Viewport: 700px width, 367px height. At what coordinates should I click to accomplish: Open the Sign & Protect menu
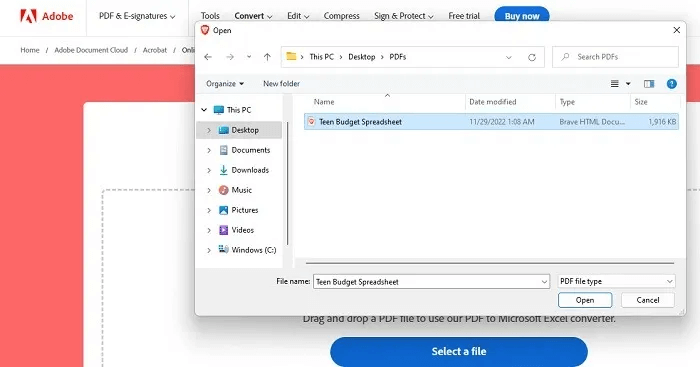tap(404, 16)
